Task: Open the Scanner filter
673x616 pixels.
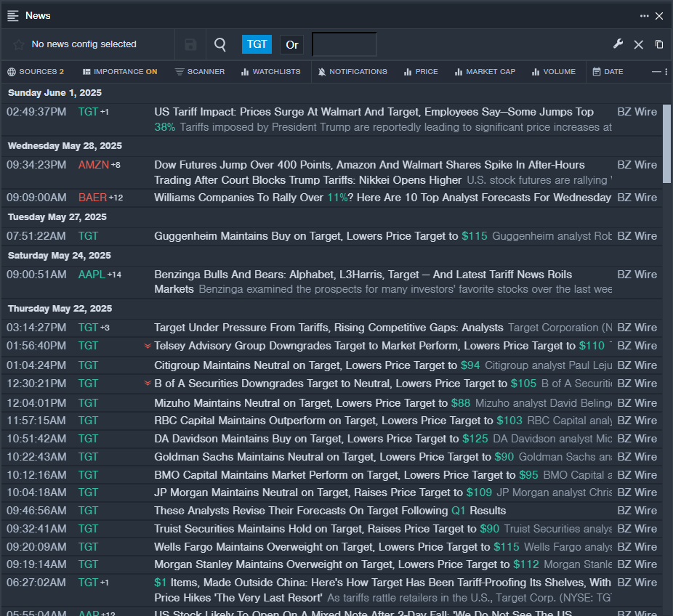Action: 200,72
